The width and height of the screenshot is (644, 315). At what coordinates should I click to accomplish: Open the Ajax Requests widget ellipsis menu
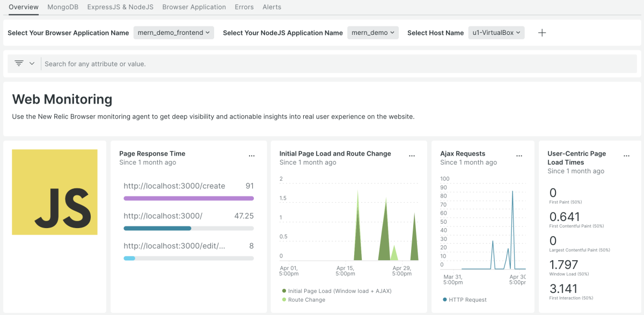(x=519, y=156)
